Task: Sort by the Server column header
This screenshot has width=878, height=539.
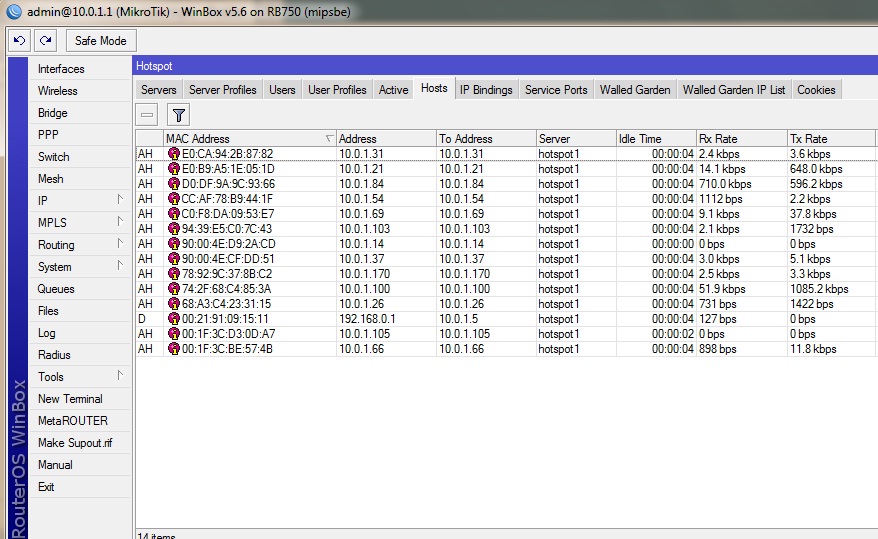Action: 576,138
